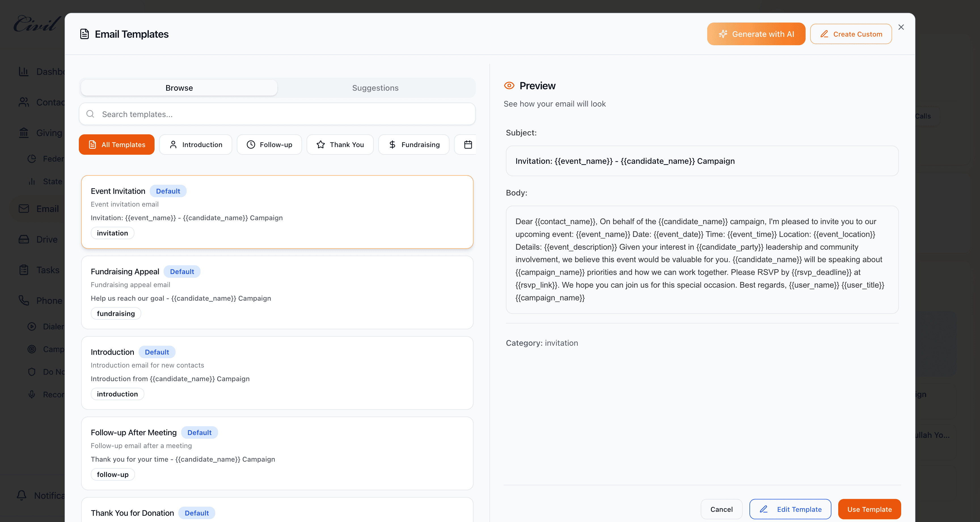Click the Phone handset icon in sidebar
980x522 pixels.
click(24, 300)
